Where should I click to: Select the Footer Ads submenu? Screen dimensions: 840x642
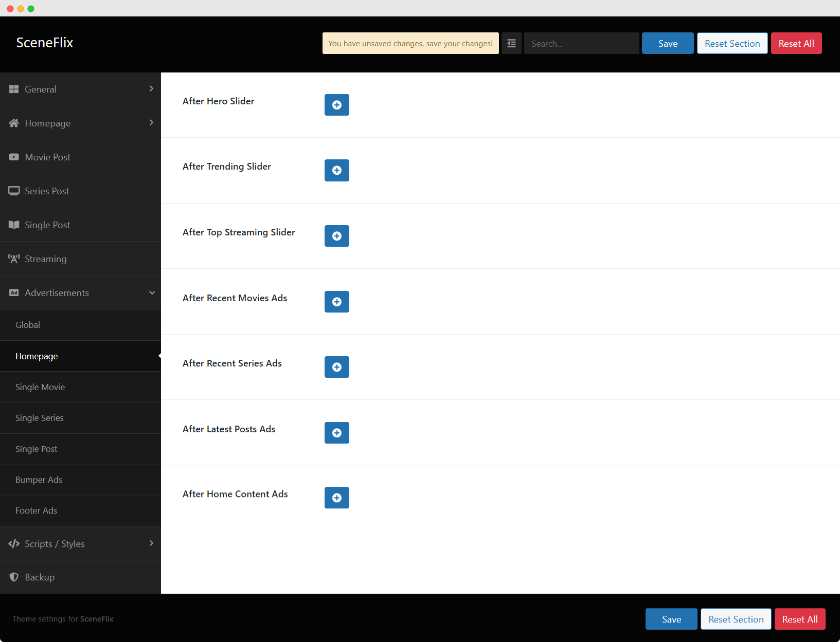(x=80, y=510)
